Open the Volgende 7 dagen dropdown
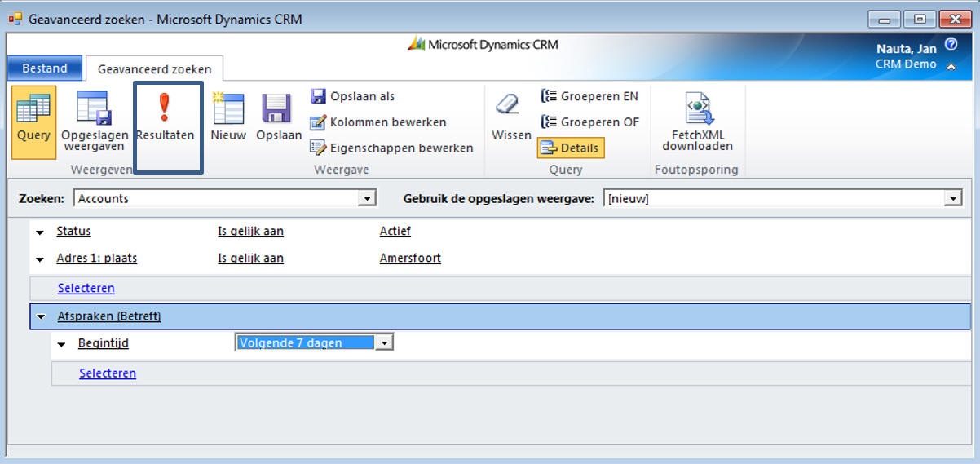The height and width of the screenshot is (464, 980). pyautogui.click(x=384, y=343)
